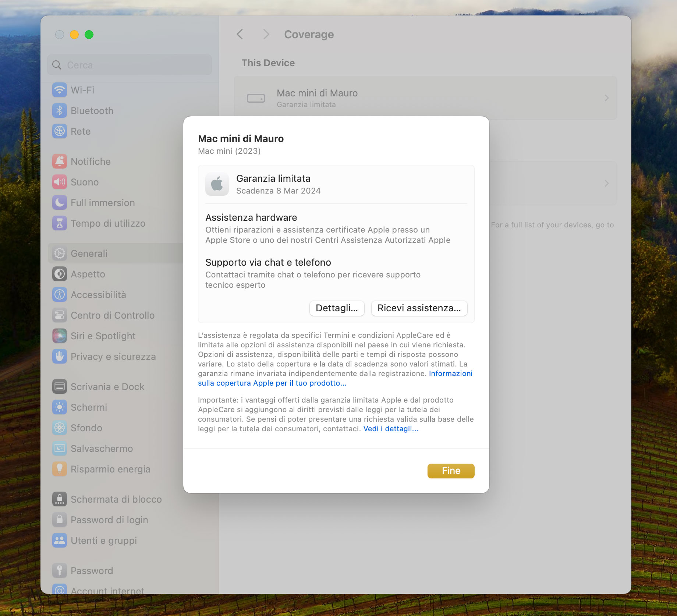Open the Generali sidebar label
The image size is (677, 616).
(x=89, y=253)
